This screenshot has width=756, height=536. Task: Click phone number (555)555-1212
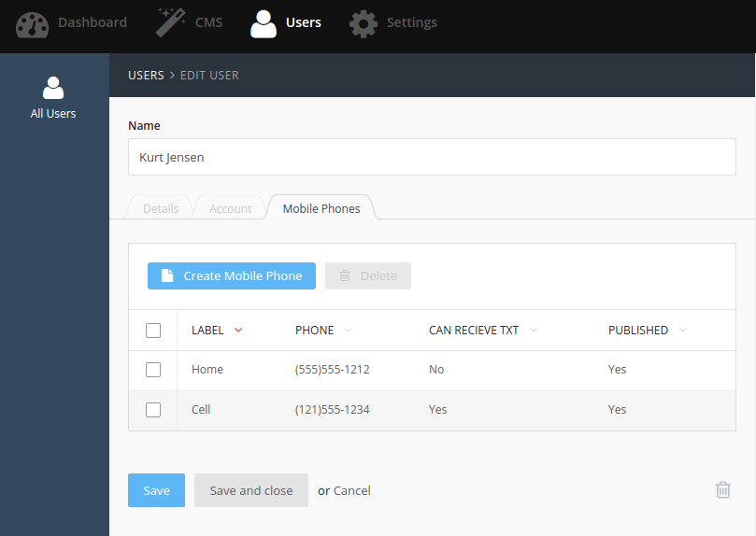pyautogui.click(x=332, y=370)
